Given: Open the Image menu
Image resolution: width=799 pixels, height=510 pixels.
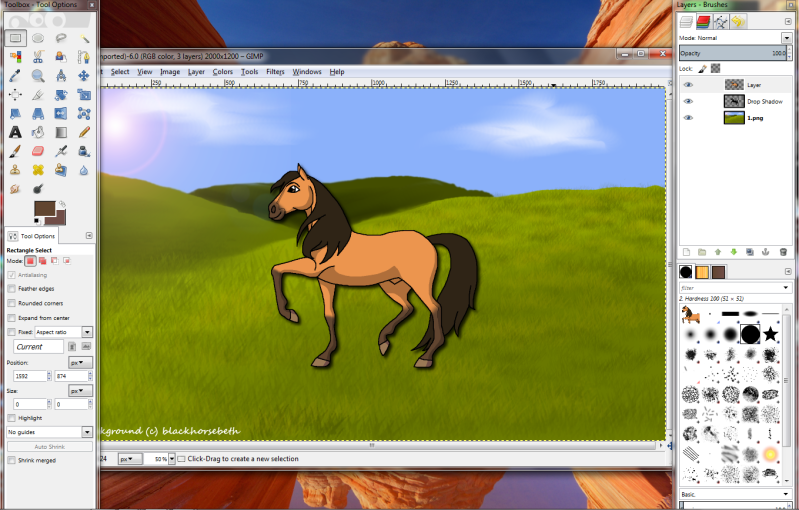Looking at the screenshot, I should pos(170,72).
